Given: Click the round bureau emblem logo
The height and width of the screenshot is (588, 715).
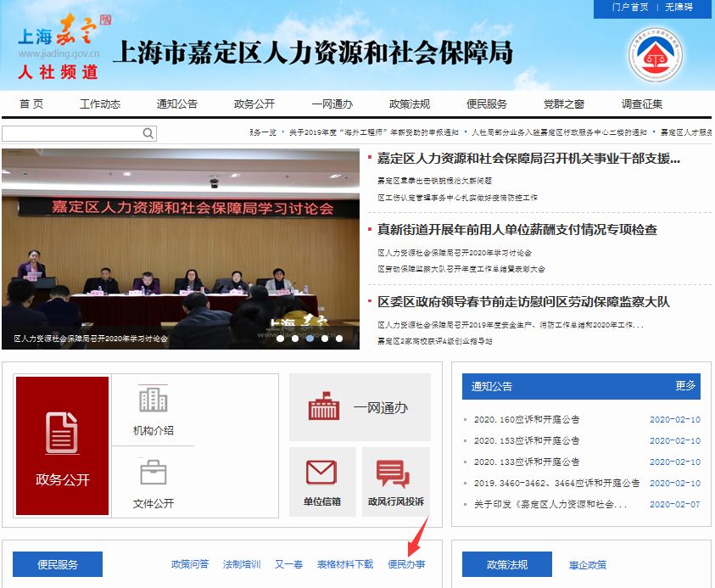Looking at the screenshot, I should [656, 54].
